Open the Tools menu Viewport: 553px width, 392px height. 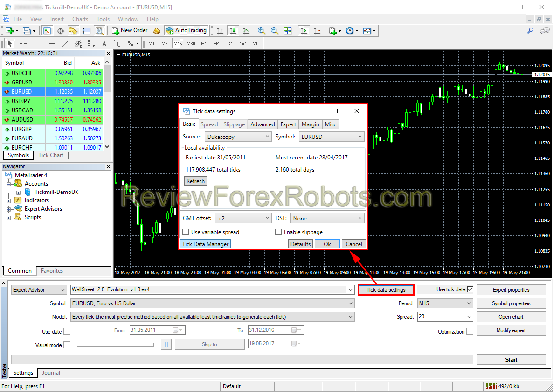103,19
